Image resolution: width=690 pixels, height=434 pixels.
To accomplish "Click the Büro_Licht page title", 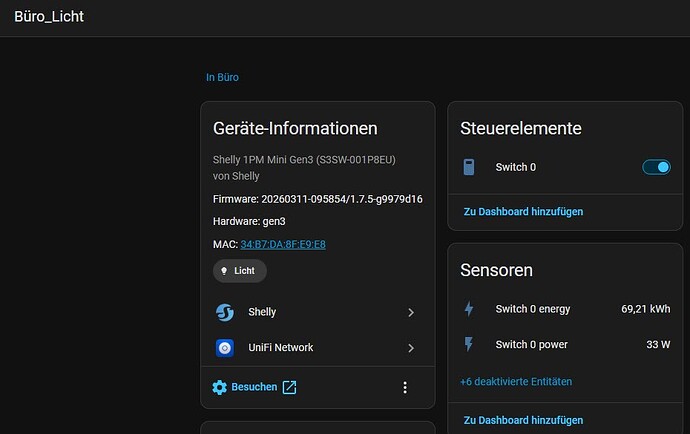I will tap(49, 17).
